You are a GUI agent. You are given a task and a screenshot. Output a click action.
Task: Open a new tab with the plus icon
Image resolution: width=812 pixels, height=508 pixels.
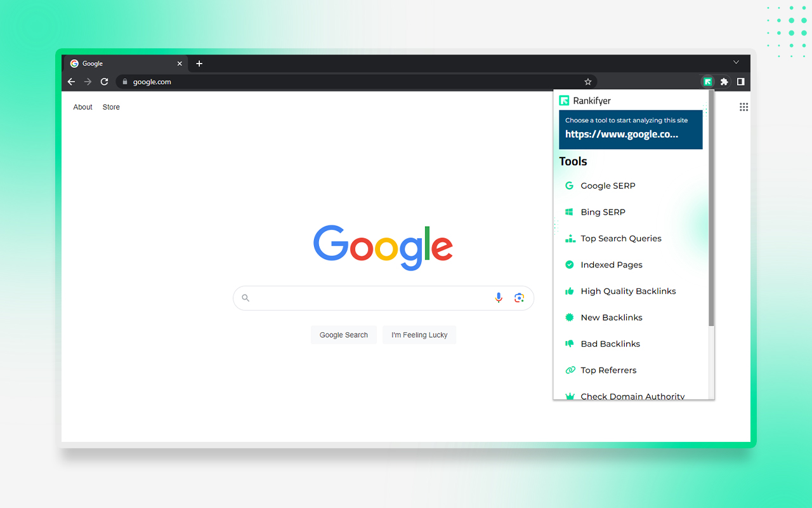pos(199,63)
